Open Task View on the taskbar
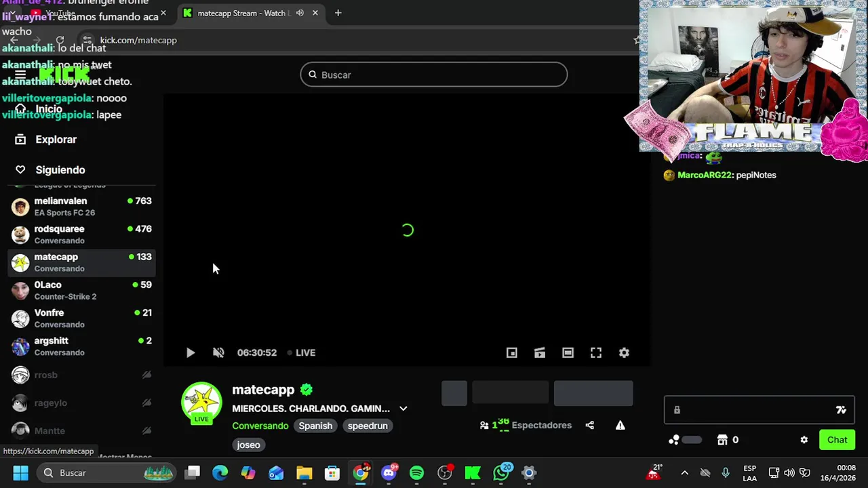 point(193,472)
